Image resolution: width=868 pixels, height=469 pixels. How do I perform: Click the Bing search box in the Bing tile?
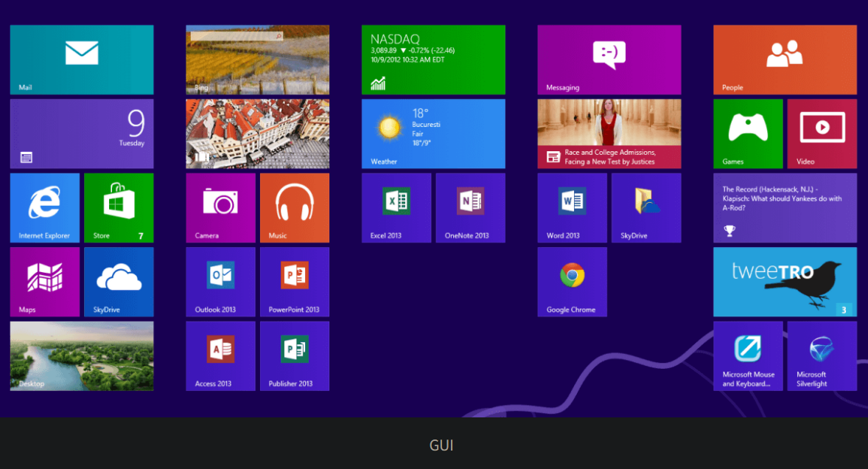237,36
